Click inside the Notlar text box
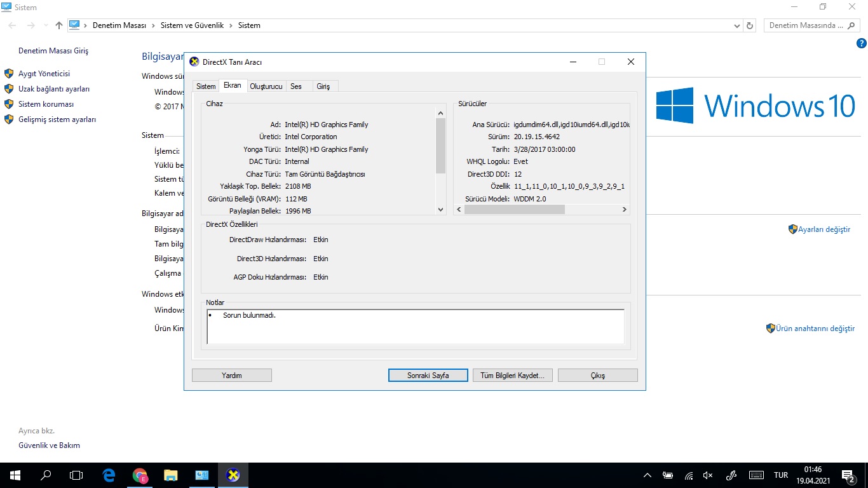 pos(416,327)
